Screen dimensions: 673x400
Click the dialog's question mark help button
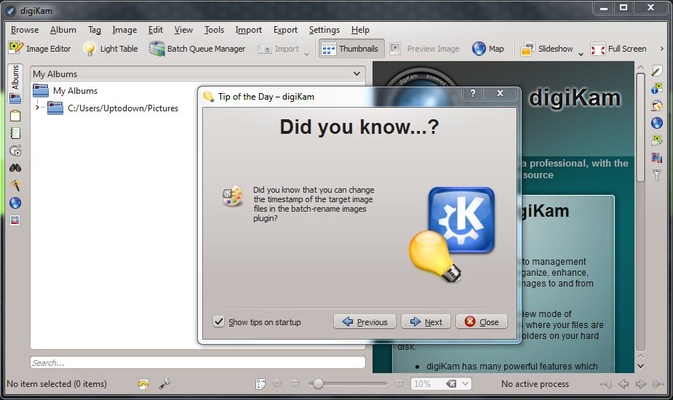click(x=473, y=93)
